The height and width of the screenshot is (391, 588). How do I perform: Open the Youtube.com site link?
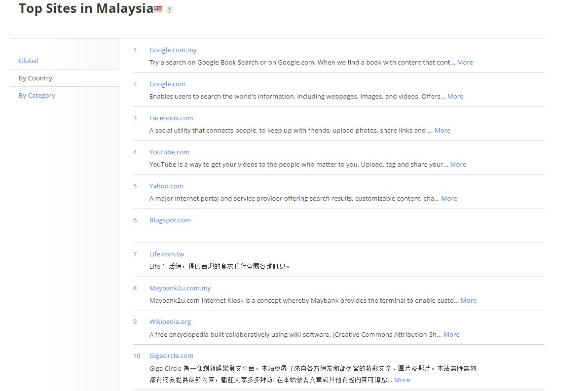click(x=169, y=152)
